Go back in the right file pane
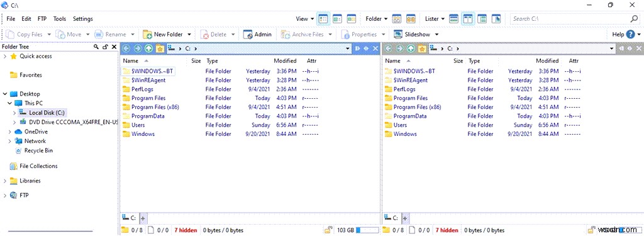 click(x=388, y=48)
